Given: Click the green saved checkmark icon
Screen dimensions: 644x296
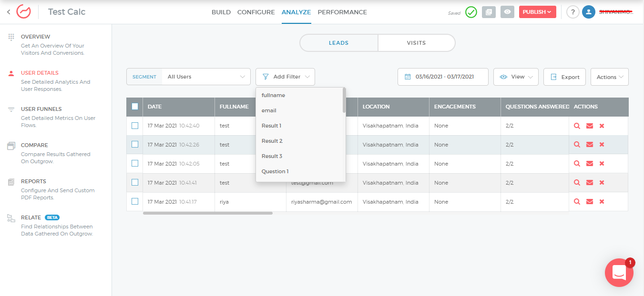Looking at the screenshot, I should point(471,12).
